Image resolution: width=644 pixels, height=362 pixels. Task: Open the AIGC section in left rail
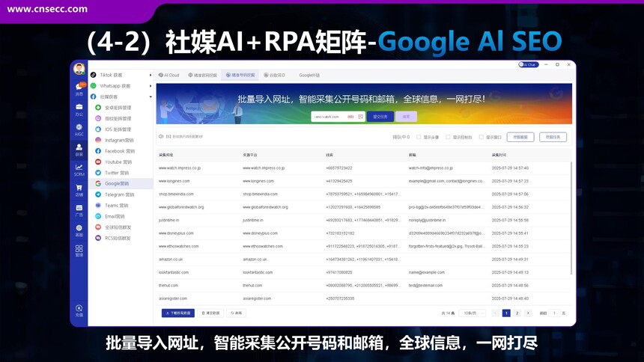tap(79, 129)
